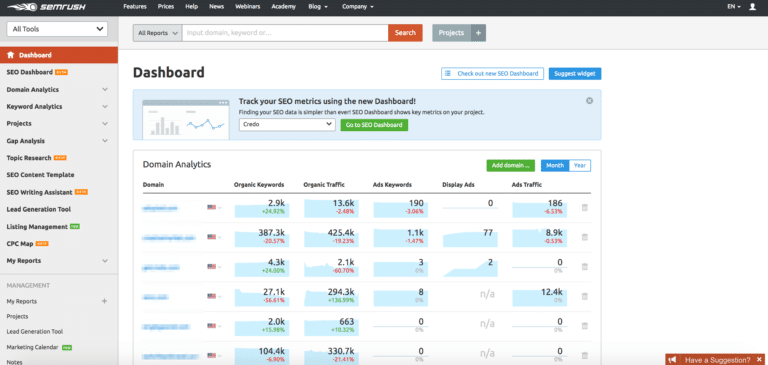Close the SEO Dashboard promo banner
Screen dimensions: 768x365
coord(589,100)
